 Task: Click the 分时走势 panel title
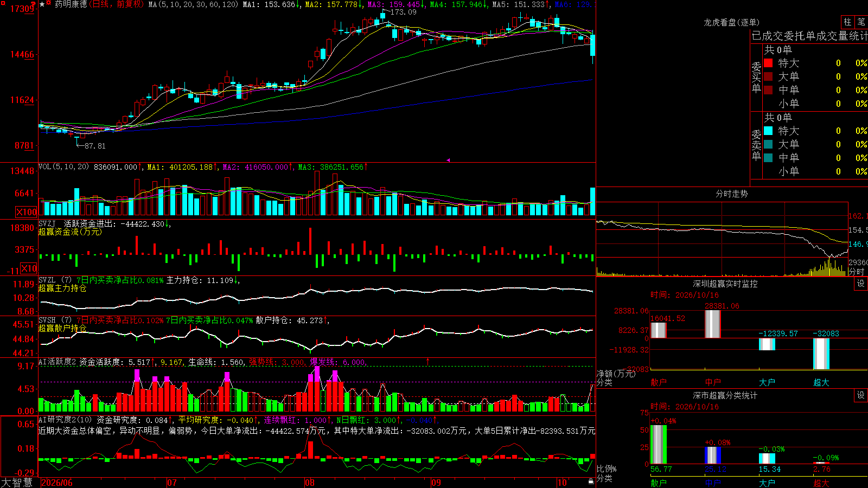[731, 194]
